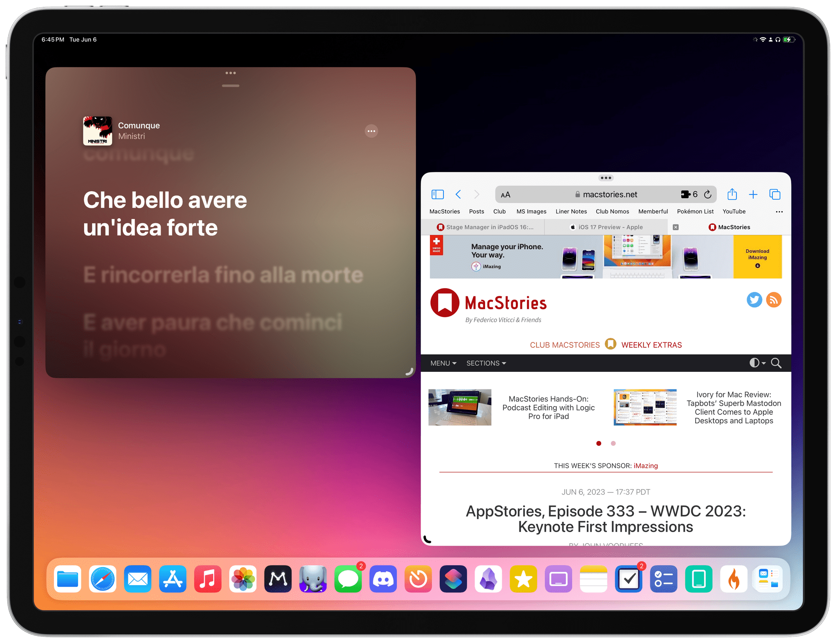Open MacStories RSS feed icon
This screenshot has height=644, width=837.
(774, 300)
